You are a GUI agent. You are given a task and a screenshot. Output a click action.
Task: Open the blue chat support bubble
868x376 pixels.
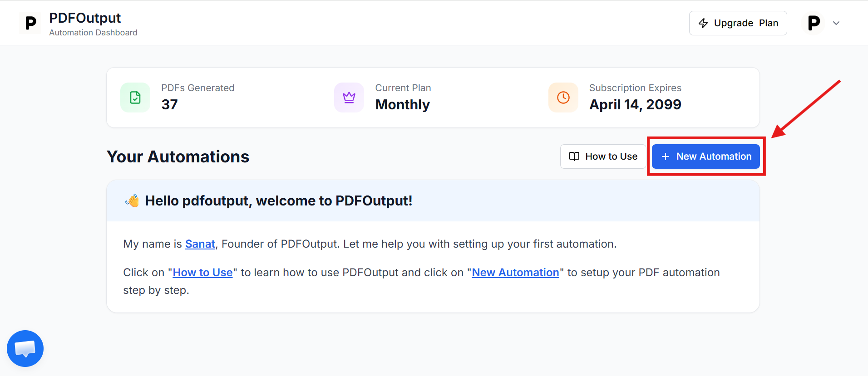pyautogui.click(x=25, y=348)
